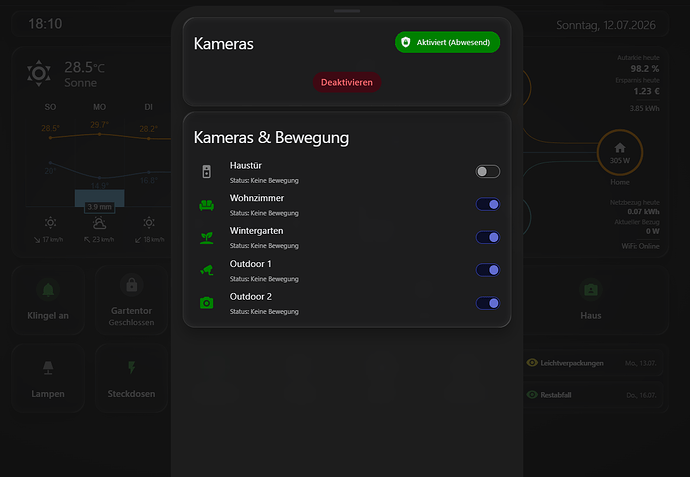Click the Deaktivieren button

point(347,82)
